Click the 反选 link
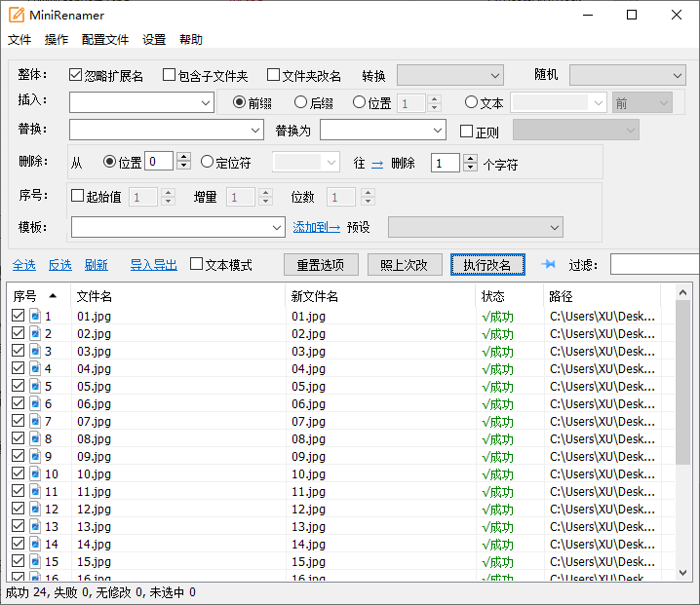 pos(60,265)
